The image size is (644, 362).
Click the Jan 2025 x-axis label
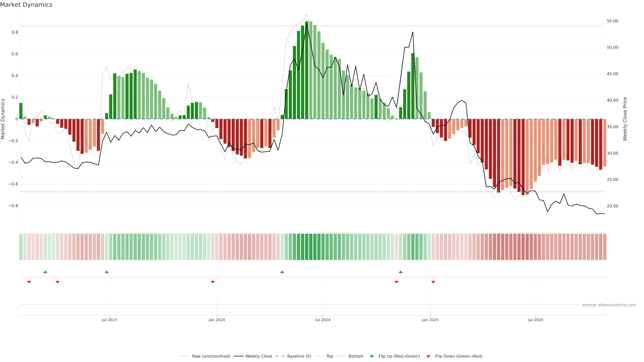click(x=430, y=320)
